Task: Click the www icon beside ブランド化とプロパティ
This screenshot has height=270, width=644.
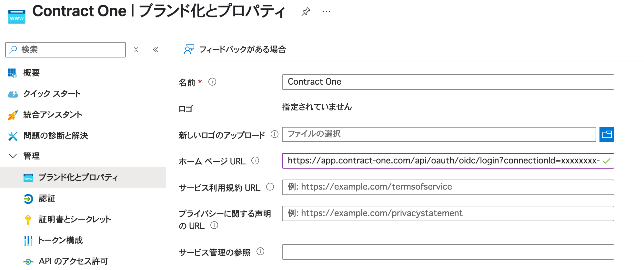Action: coord(28,178)
